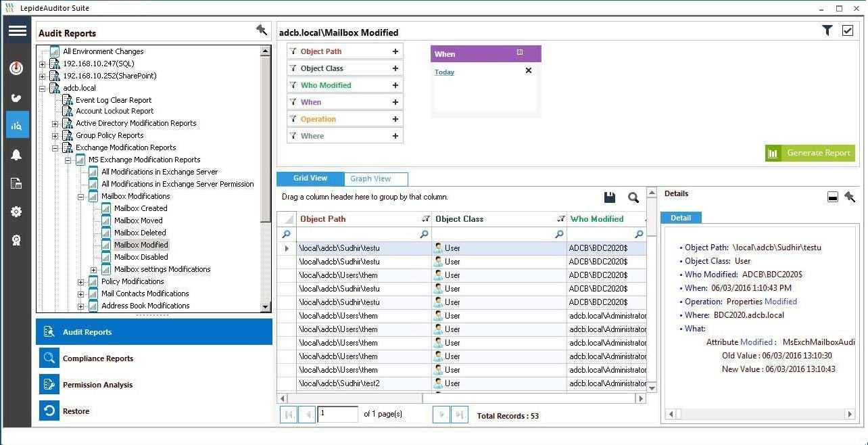Image resolution: width=868 pixels, height=445 pixels.
Task: Click the save icon above the grid
Action: coord(610,197)
